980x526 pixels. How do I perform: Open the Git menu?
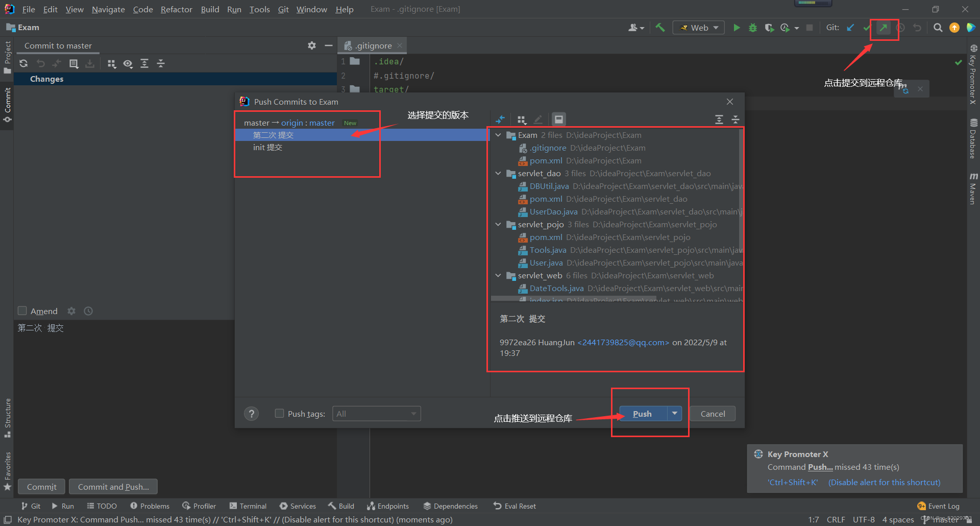tap(283, 9)
